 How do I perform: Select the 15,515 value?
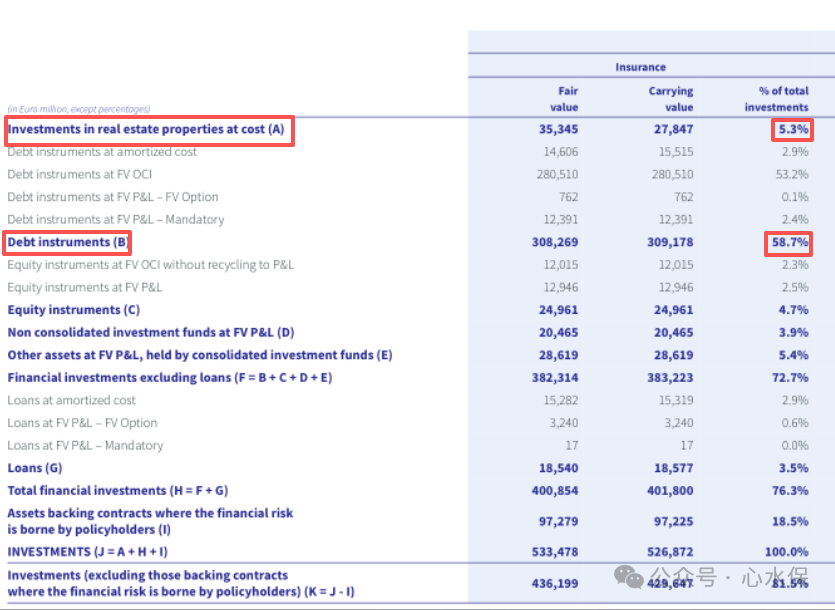676,152
